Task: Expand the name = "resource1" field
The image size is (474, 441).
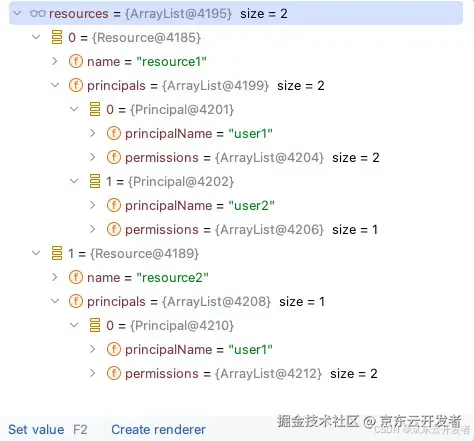Action: (55, 61)
